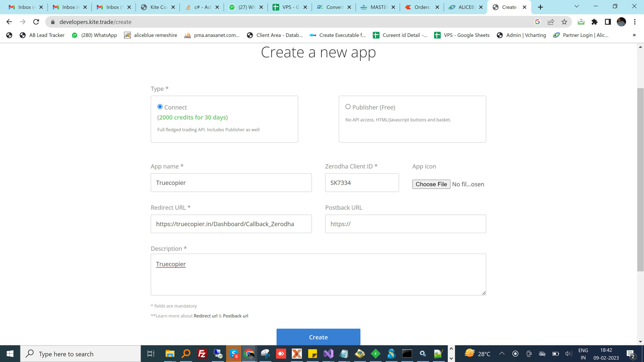644x362 pixels.
Task: Open the AB Lead Tracker bookmark
Action: pyautogui.click(x=42, y=35)
